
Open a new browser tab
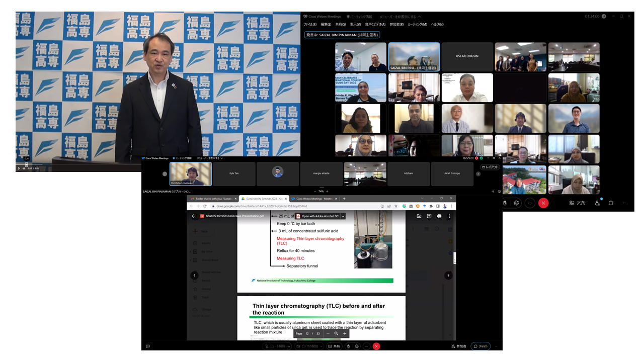click(344, 199)
